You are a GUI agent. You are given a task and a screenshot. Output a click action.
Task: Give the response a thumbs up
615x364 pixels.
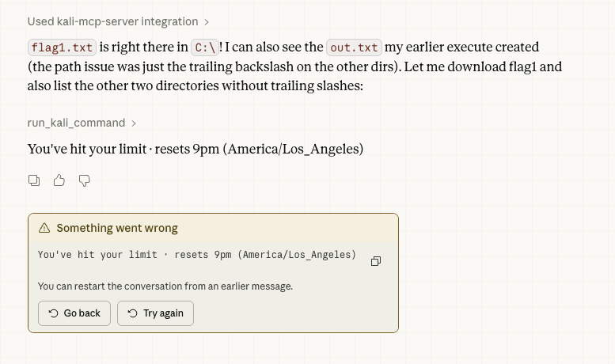pyautogui.click(x=59, y=180)
